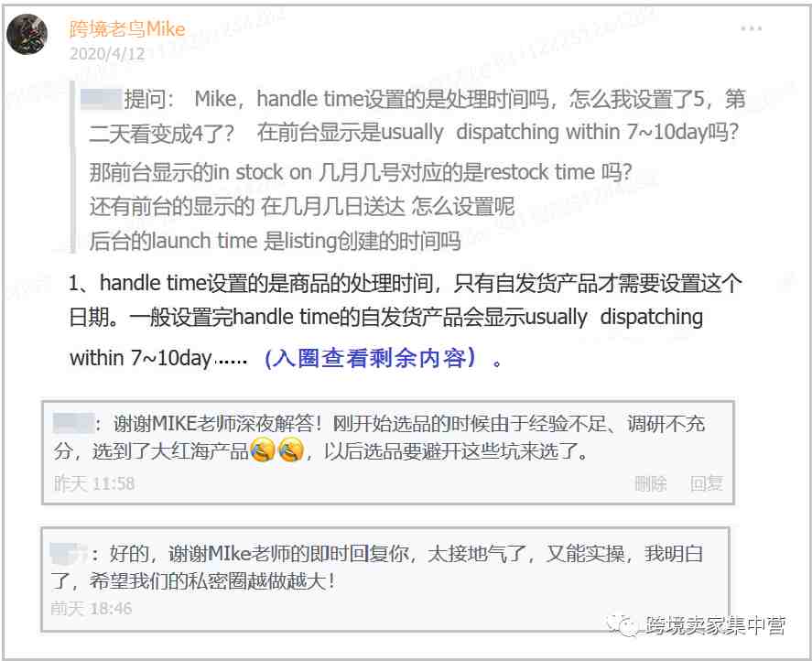
Task: Open 跨境老鸟Mike's profile name
Action: click(x=127, y=29)
